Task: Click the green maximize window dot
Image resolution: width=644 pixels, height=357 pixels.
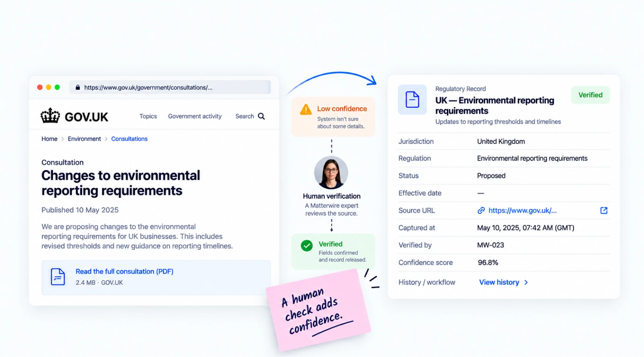Action: [57, 87]
